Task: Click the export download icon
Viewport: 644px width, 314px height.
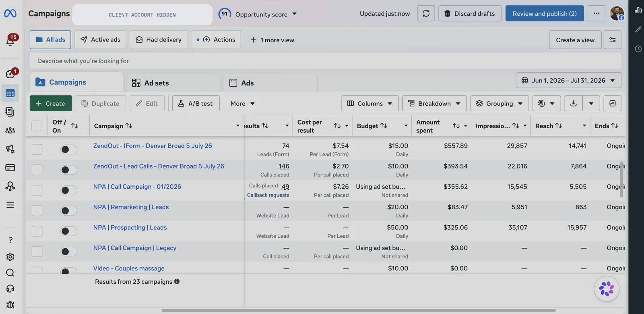Action: click(x=574, y=104)
